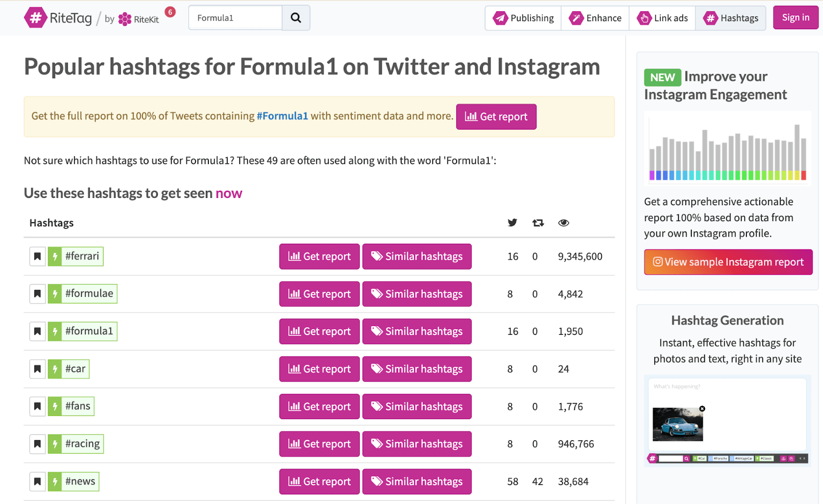823x504 pixels.
Task: Click the Twitter bird column icon
Action: [x=512, y=223]
